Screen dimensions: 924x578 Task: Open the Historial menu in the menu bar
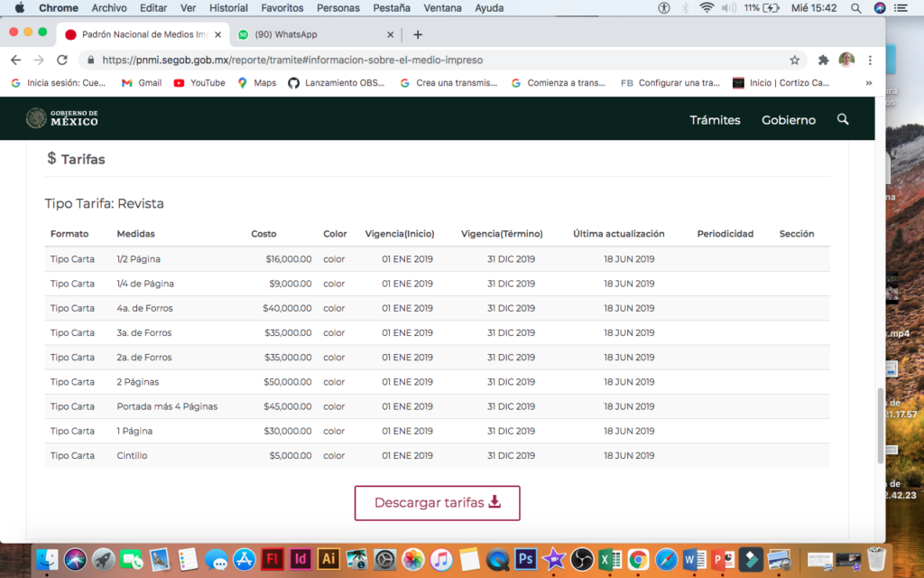tap(228, 8)
